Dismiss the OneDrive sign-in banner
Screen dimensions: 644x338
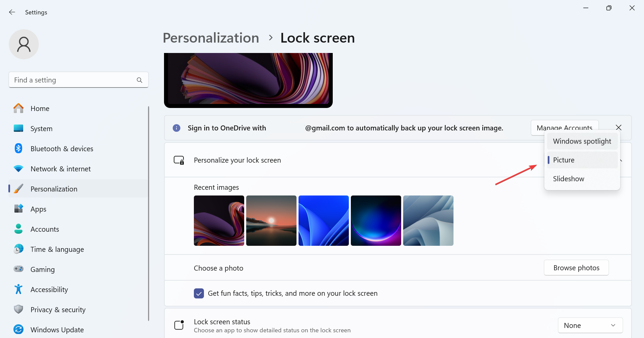619,127
